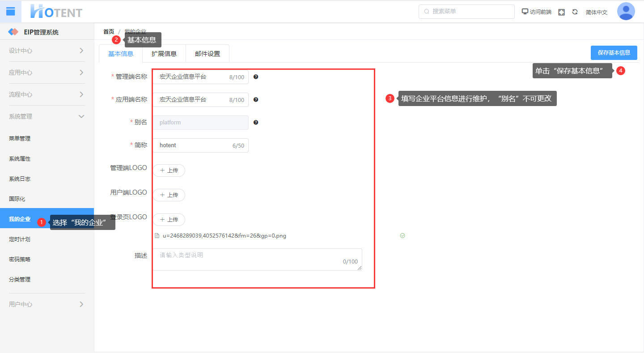This screenshot has width=644, height=353.
Task: Show help for 管理端名称 field
Action: [x=256, y=77]
